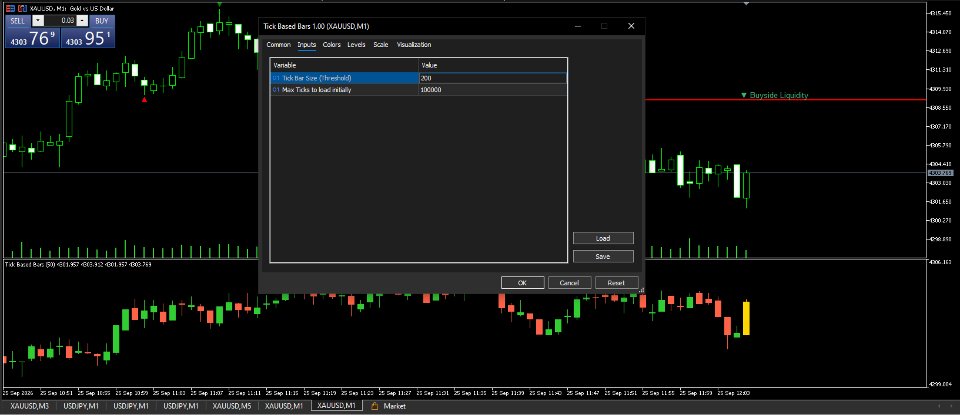
Task: Switch to the XAUUSD,M3 chart tab
Action: tap(29, 406)
